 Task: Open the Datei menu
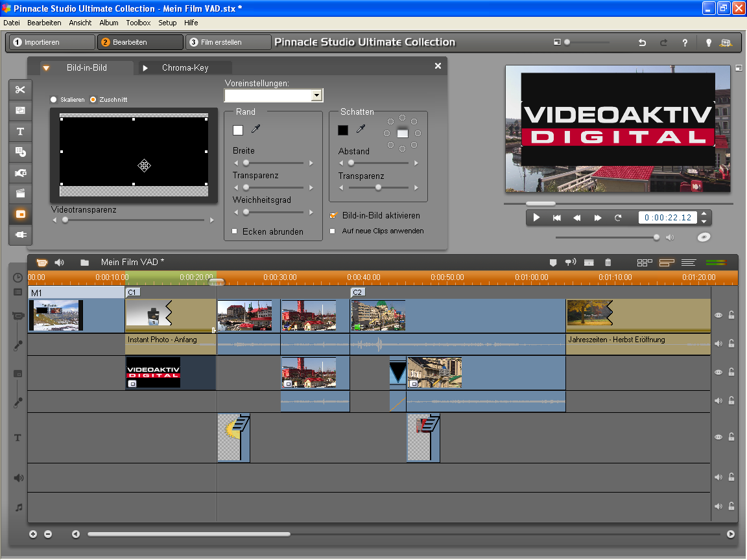tap(12, 23)
